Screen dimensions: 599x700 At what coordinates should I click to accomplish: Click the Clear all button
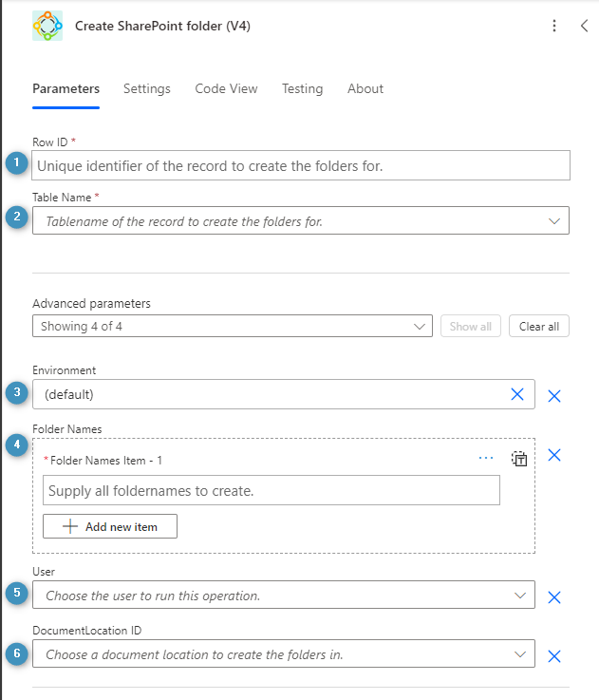tap(539, 327)
